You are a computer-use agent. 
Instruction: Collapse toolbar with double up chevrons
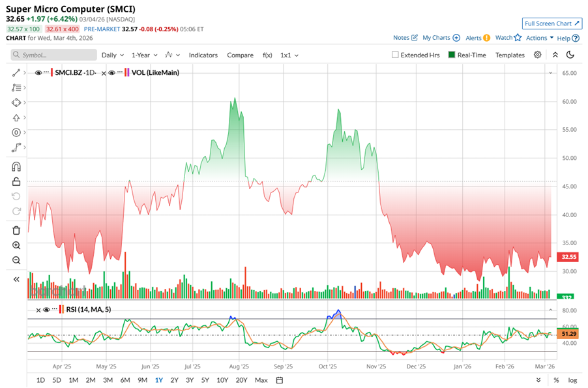point(555,55)
